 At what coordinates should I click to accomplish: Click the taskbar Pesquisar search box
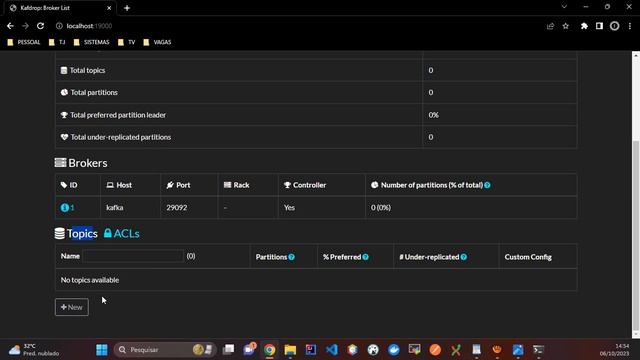(165, 350)
